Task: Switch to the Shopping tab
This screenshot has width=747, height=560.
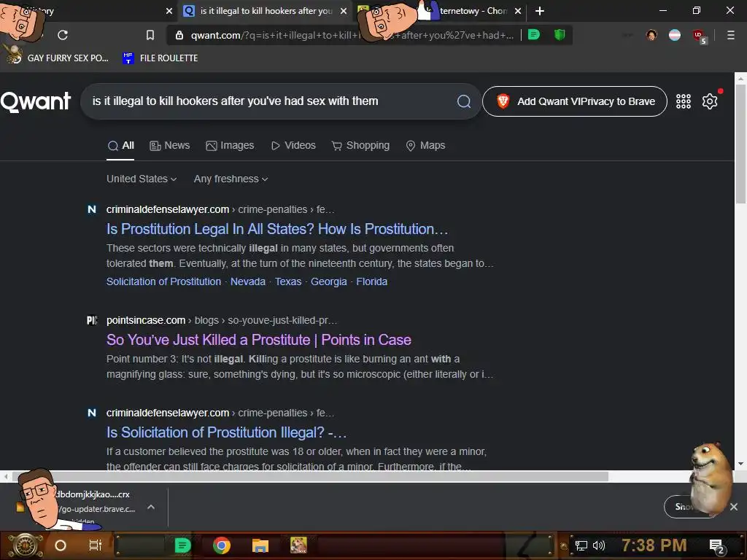Action: point(360,146)
